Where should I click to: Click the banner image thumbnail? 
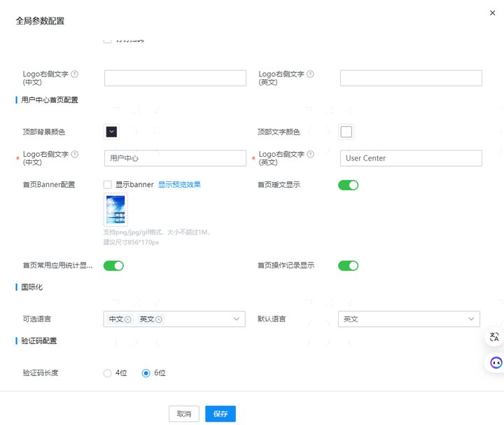115,209
